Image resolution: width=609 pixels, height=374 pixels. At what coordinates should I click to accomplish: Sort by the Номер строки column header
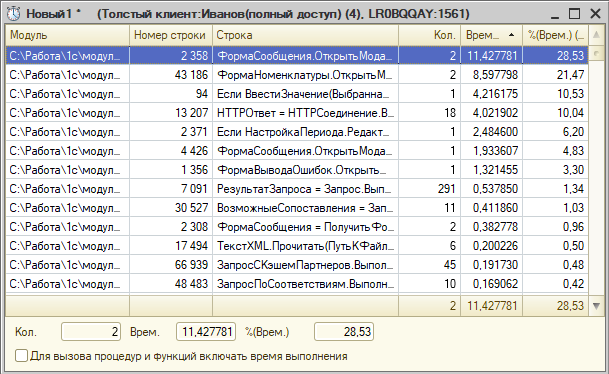(171, 35)
